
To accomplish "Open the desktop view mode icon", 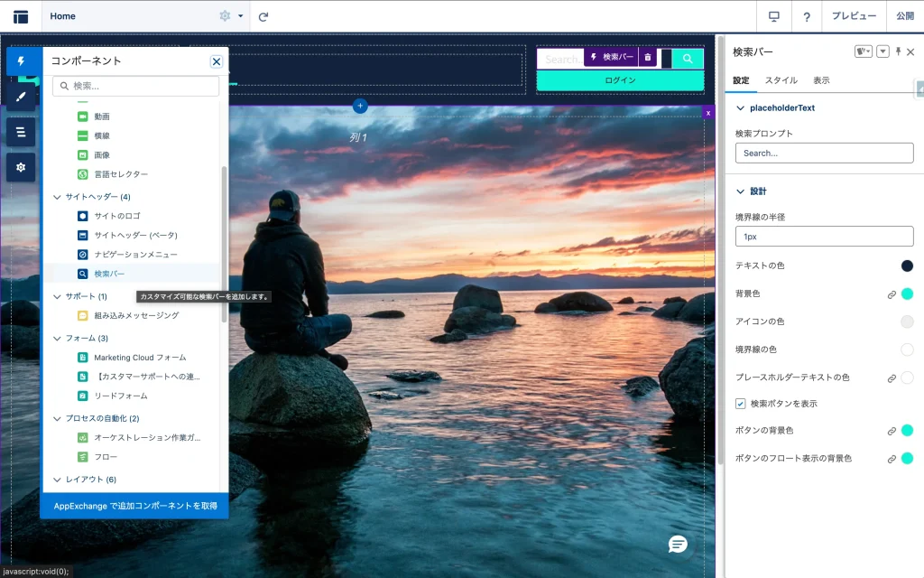I will pos(773,16).
